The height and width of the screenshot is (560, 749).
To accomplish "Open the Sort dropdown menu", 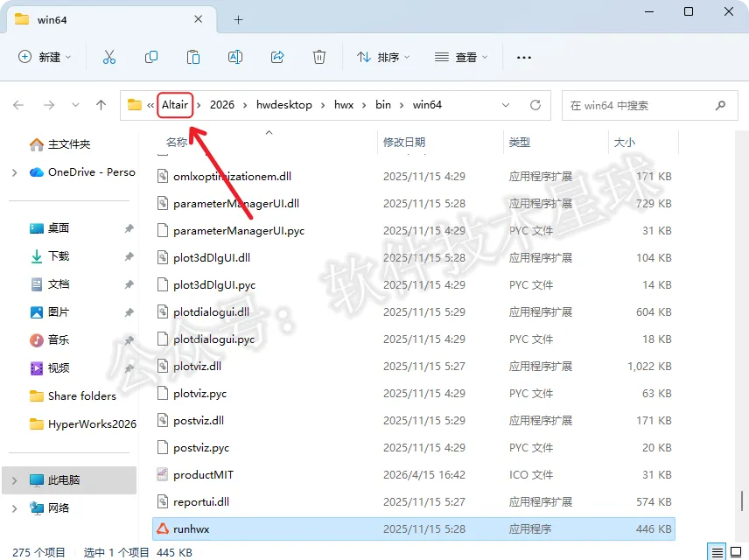I will tap(383, 58).
